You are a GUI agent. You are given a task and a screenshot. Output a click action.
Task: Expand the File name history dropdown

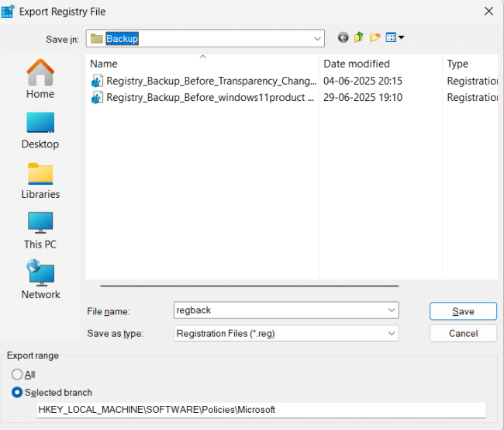click(x=391, y=310)
